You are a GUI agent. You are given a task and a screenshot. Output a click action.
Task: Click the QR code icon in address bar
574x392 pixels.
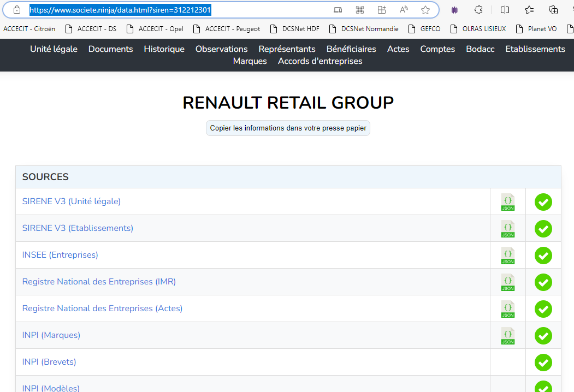click(x=360, y=10)
